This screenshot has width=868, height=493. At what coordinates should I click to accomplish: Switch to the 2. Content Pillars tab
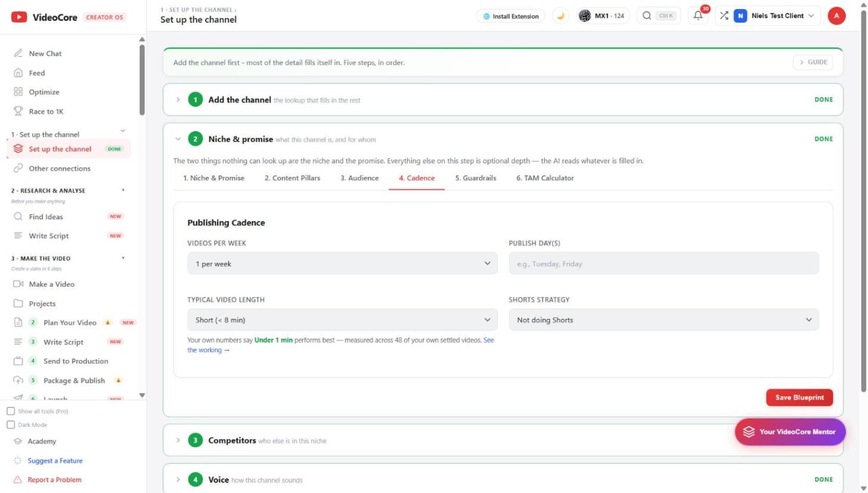[x=292, y=178]
